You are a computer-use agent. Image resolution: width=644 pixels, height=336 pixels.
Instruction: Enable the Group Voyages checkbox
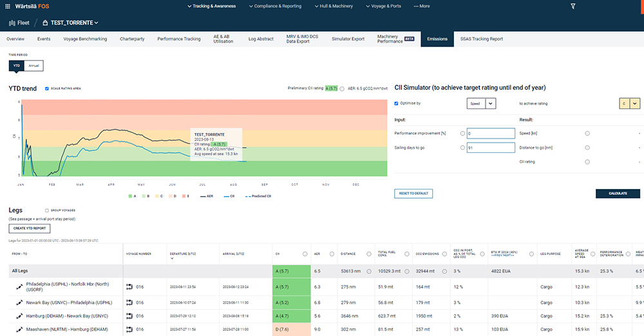47,210
